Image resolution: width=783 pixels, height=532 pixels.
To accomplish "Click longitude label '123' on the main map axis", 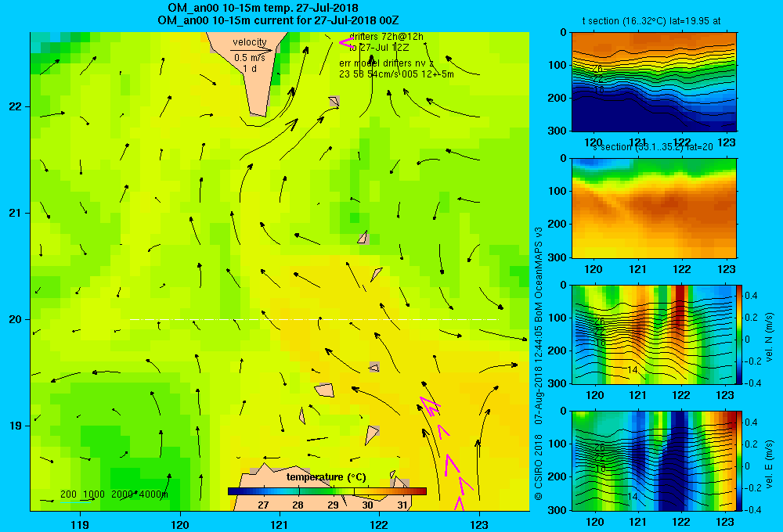I will (479, 524).
